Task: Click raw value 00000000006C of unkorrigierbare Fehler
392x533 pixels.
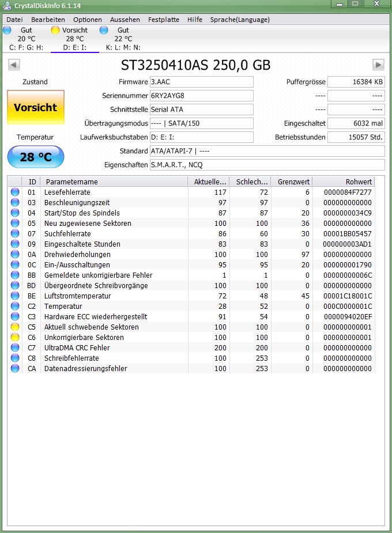Action: pos(348,275)
